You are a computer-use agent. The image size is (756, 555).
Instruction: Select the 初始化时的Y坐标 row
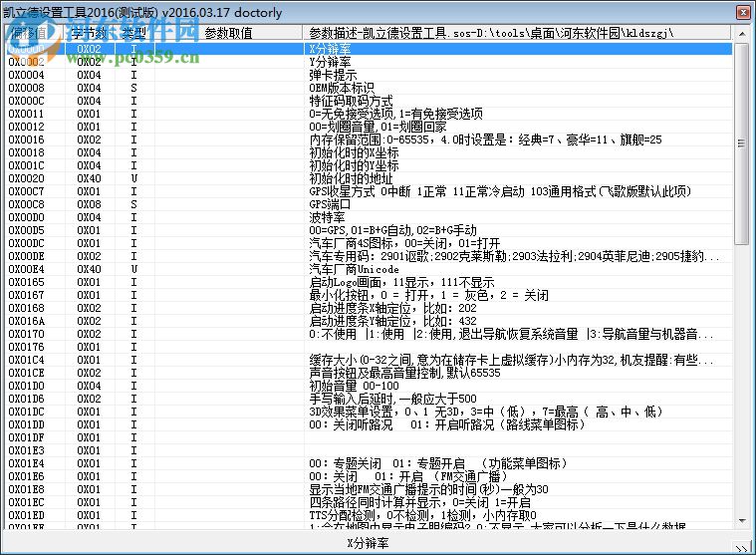coord(370,165)
